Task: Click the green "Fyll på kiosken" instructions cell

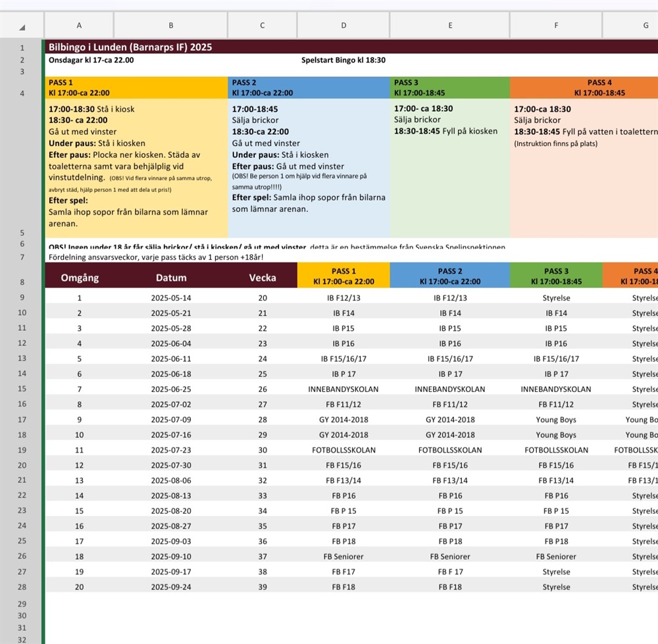Action: [449, 168]
